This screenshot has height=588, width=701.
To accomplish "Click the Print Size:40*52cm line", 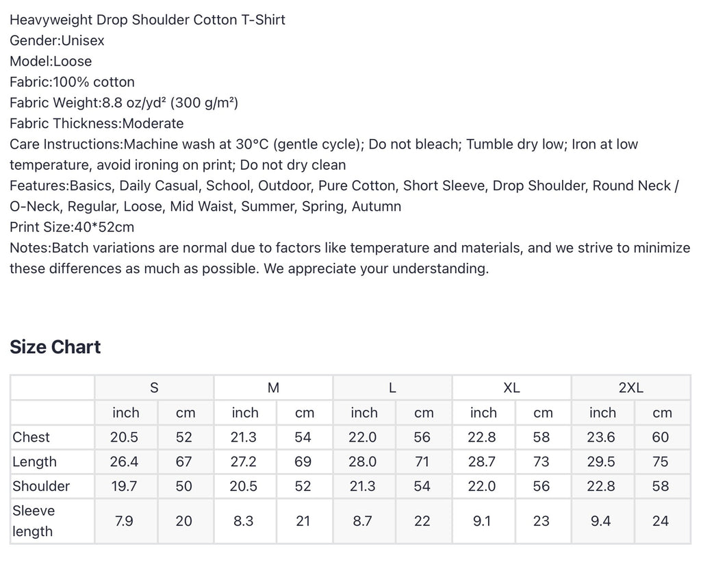I will pos(72,227).
